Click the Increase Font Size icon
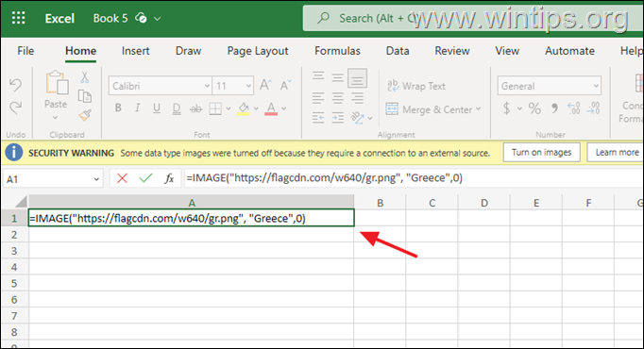This screenshot has height=349, width=644. coord(265,85)
